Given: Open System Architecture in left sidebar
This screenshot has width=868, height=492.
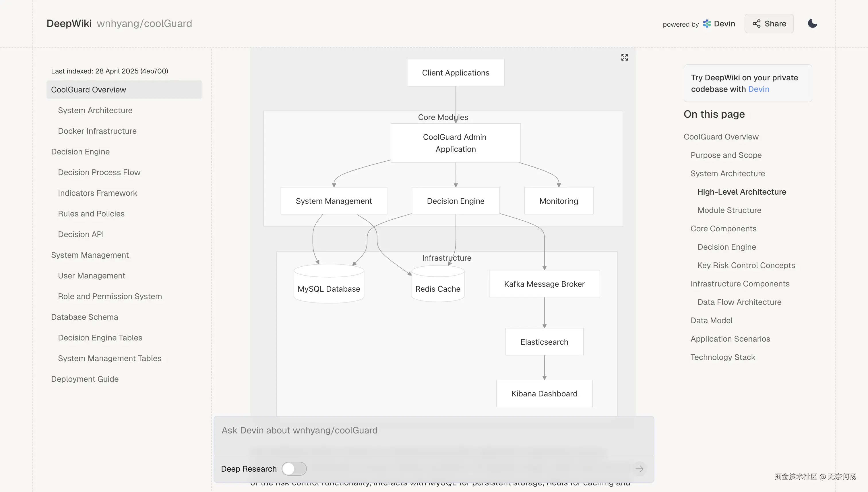Looking at the screenshot, I should pos(95,111).
